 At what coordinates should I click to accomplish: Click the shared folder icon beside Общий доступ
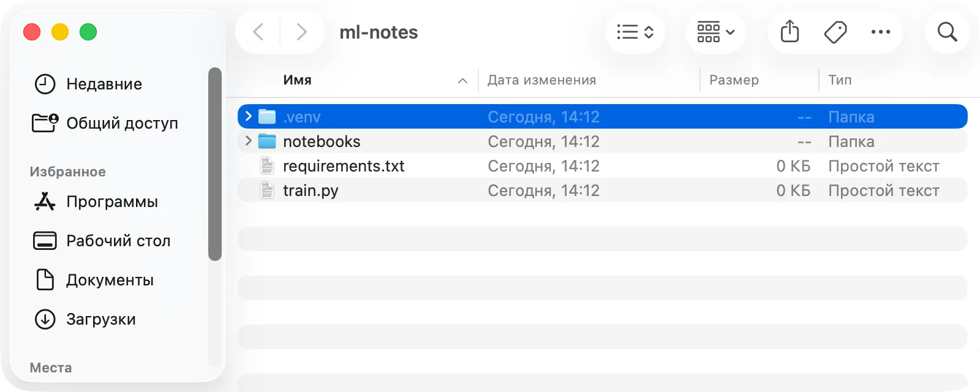point(45,123)
